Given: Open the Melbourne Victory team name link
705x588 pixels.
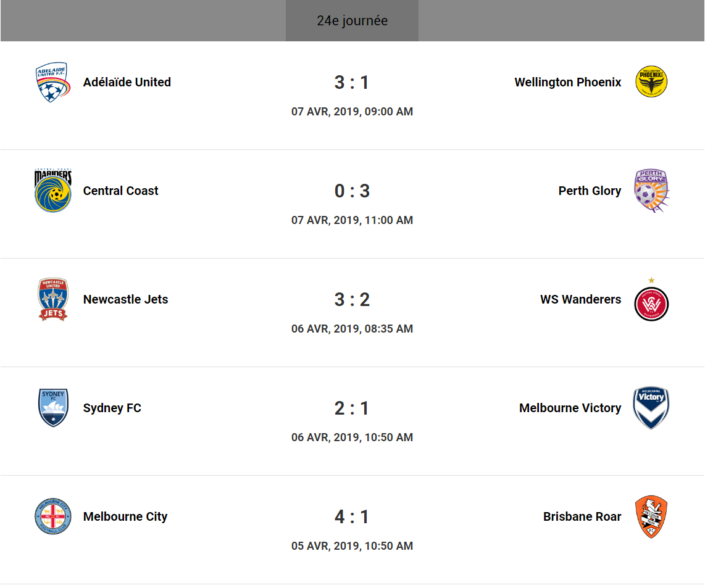Looking at the screenshot, I should 570,408.
